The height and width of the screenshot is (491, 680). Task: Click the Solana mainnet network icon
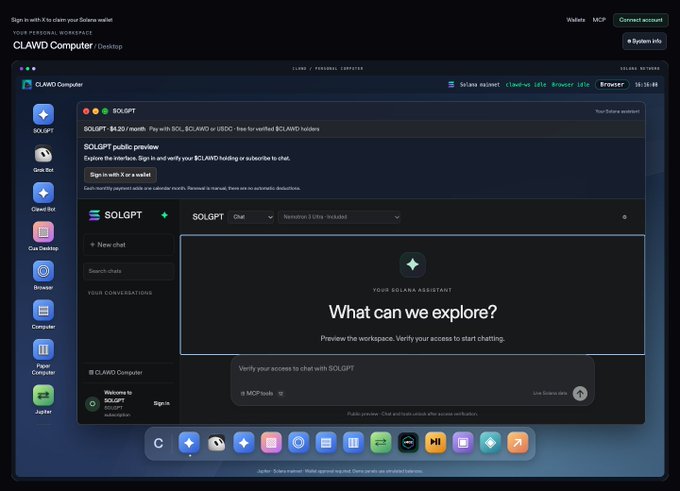click(451, 85)
